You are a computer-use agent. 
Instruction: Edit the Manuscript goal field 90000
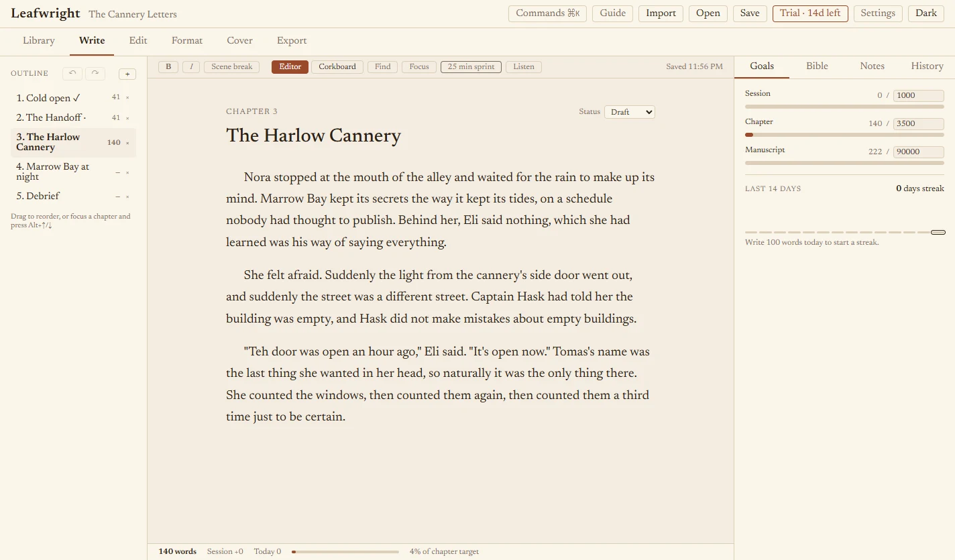[919, 152]
